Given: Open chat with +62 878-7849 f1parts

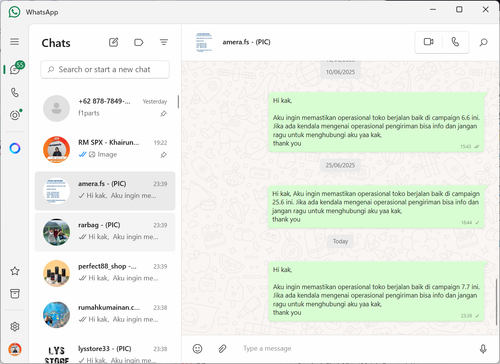Looking at the screenshot, I should [x=105, y=108].
